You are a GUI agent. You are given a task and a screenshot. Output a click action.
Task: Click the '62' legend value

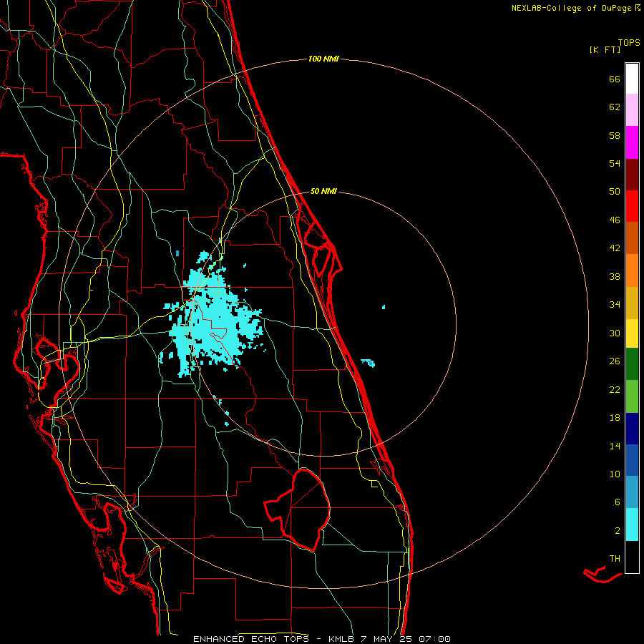tap(615, 107)
